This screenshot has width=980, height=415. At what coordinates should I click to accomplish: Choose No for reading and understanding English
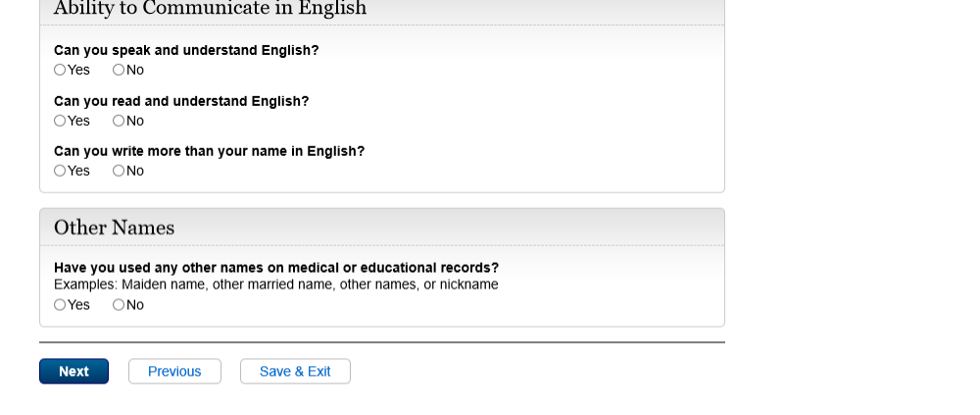pyautogui.click(x=119, y=121)
